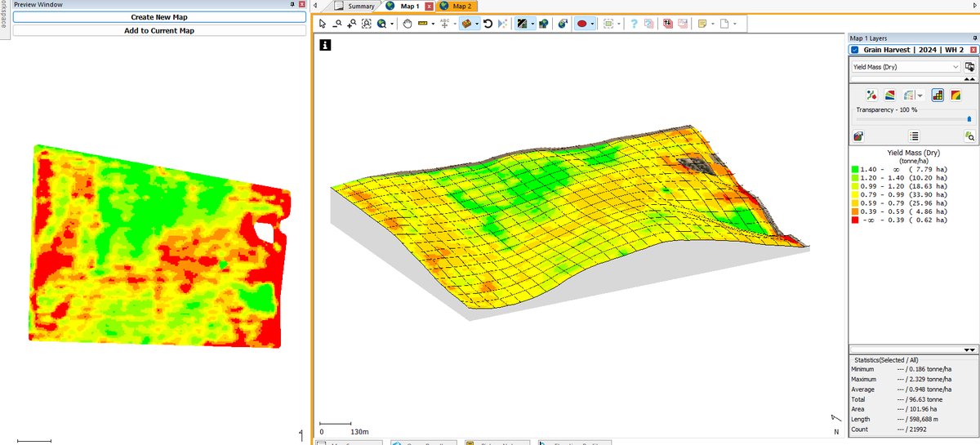Open the Yield Mass (Dry) dropdown
Image resolution: width=980 pixels, height=445 pixels.
coord(906,67)
